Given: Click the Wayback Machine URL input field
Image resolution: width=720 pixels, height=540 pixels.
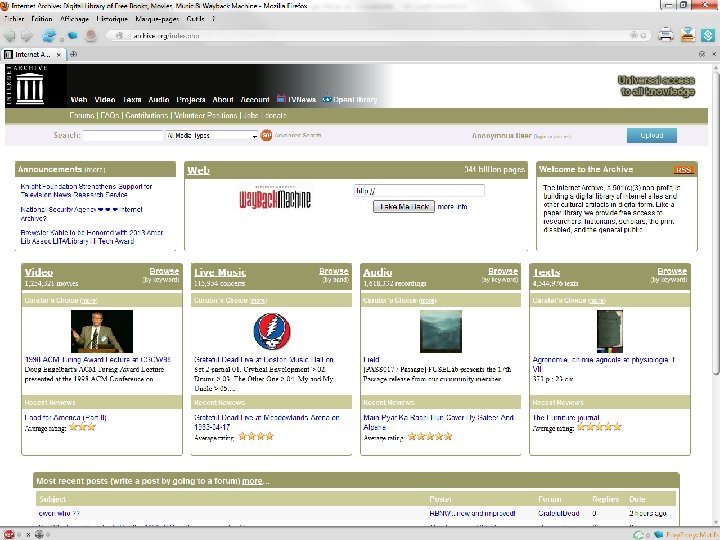Looking at the screenshot, I should tap(419, 191).
